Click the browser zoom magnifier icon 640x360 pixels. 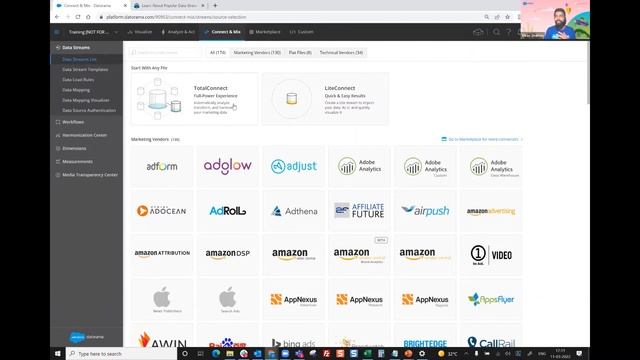487,17
